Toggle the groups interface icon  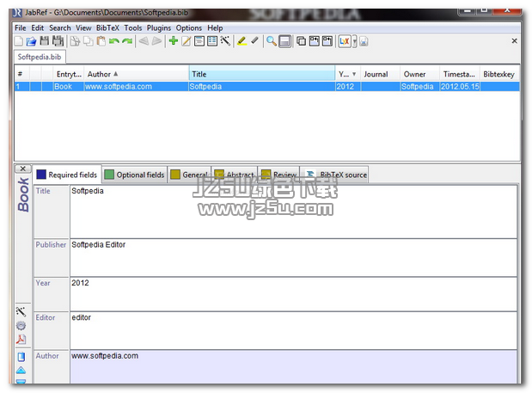pos(301,41)
